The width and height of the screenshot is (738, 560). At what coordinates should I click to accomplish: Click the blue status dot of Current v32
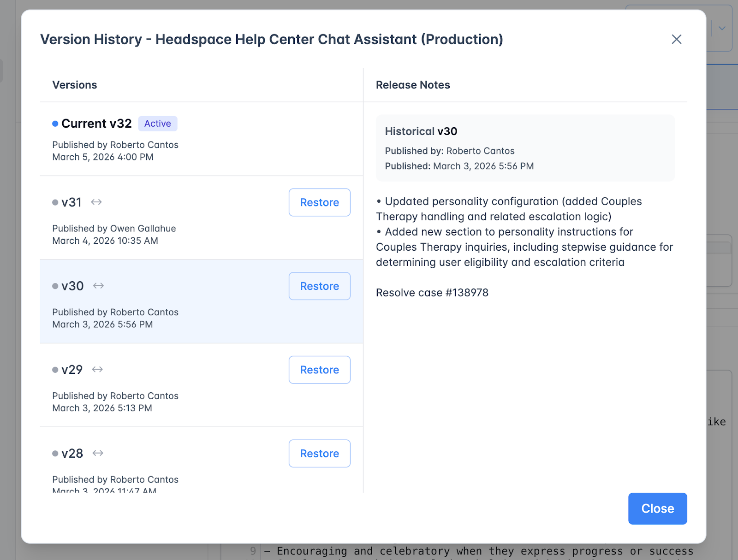(x=55, y=124)
